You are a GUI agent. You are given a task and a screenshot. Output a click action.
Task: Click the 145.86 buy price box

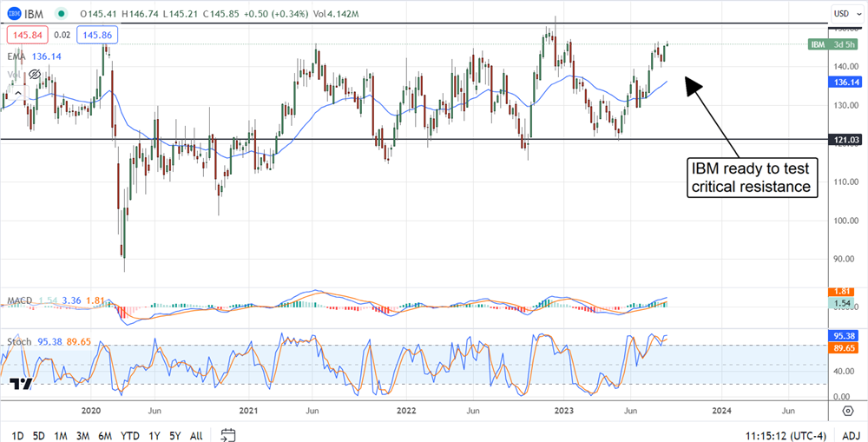(99, 36)
